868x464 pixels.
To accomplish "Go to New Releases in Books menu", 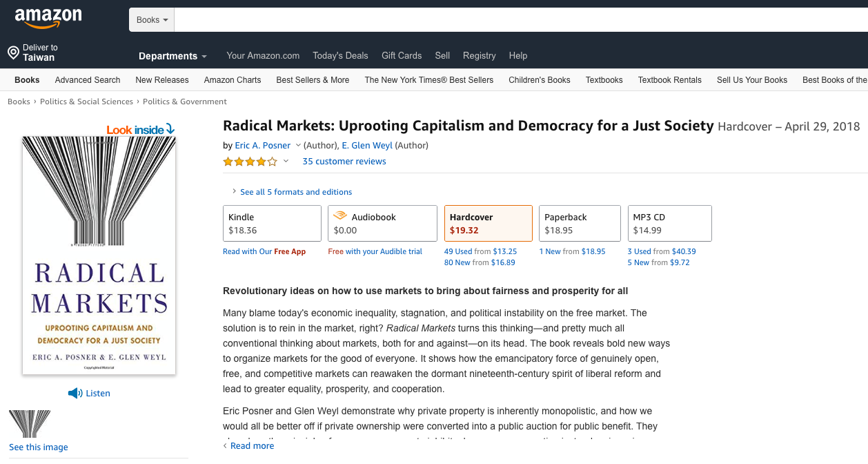I will coord(162,80).
